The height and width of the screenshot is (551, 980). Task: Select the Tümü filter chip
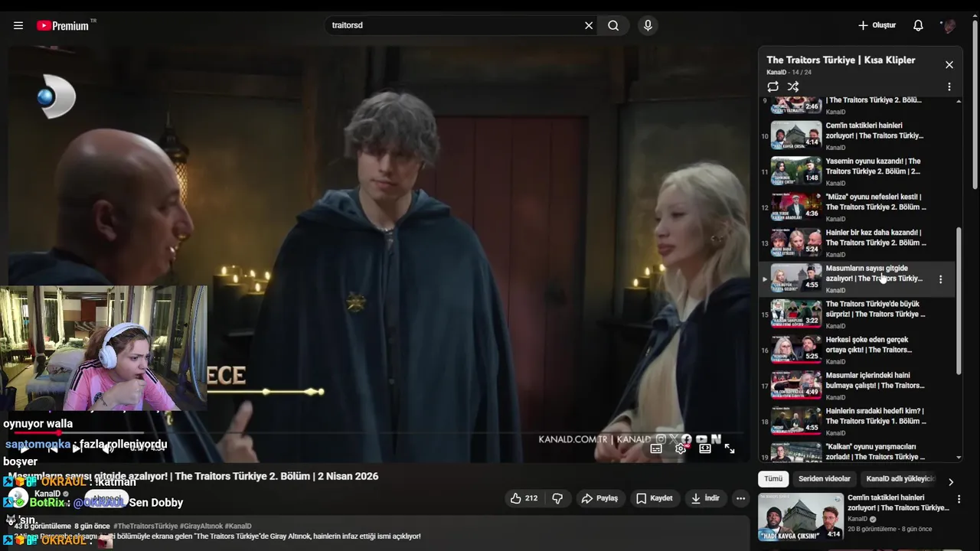pos(773,479)
